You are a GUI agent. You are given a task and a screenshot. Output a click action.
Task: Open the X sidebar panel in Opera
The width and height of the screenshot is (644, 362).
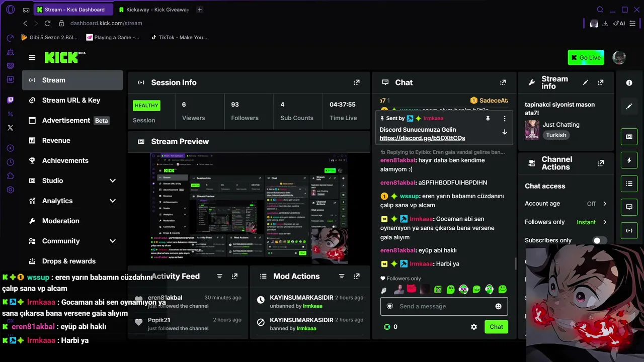pyautogui.click(x=10, y=128)
